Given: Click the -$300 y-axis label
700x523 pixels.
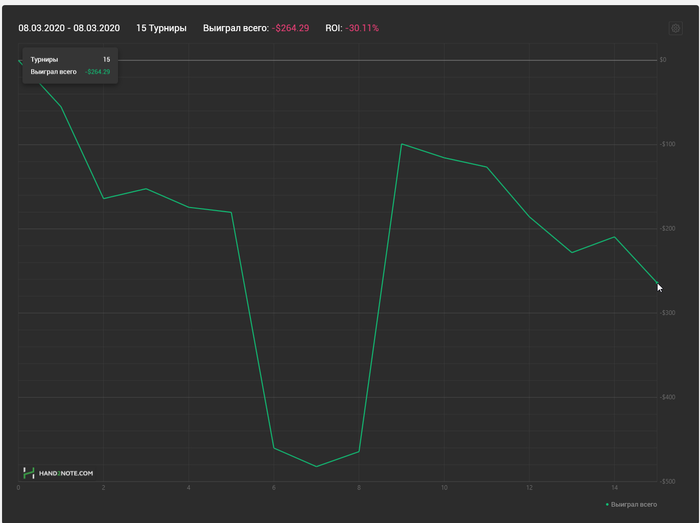Looking at the screenshot, I should point(667,313).
